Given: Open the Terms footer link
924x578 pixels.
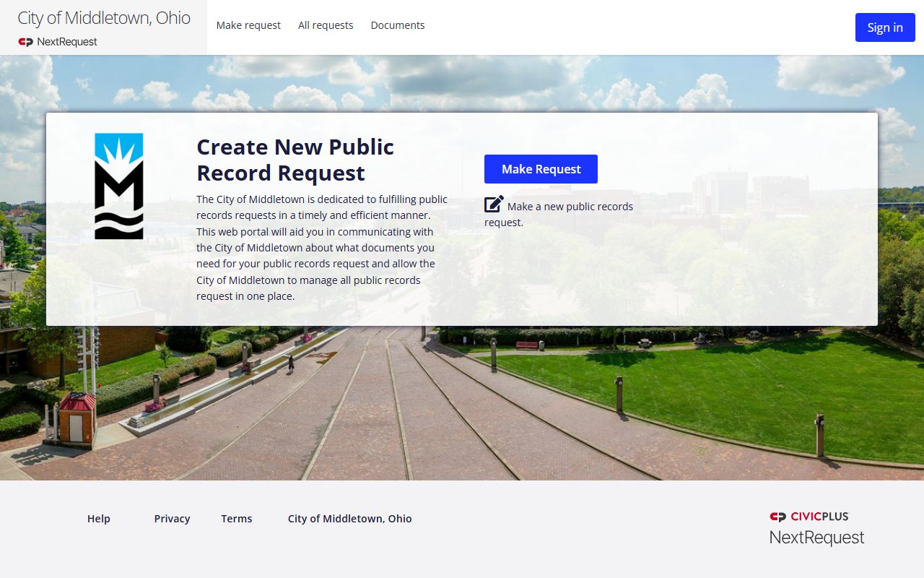Looking at the screenshot, I should click(x=237, y=519).
